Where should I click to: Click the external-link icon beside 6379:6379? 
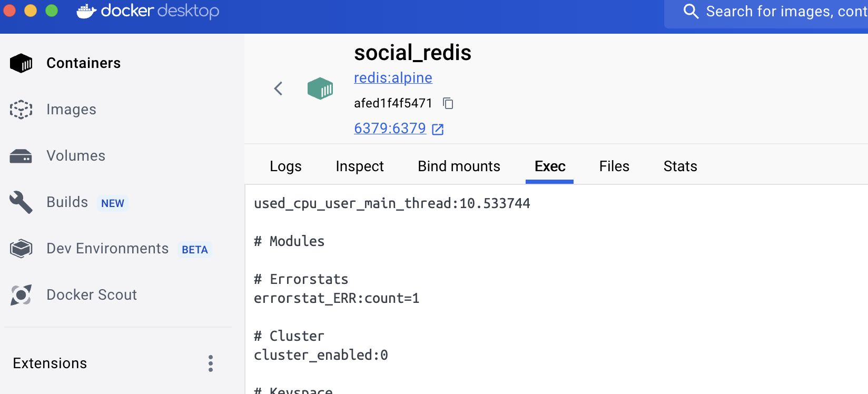(438, 129)
